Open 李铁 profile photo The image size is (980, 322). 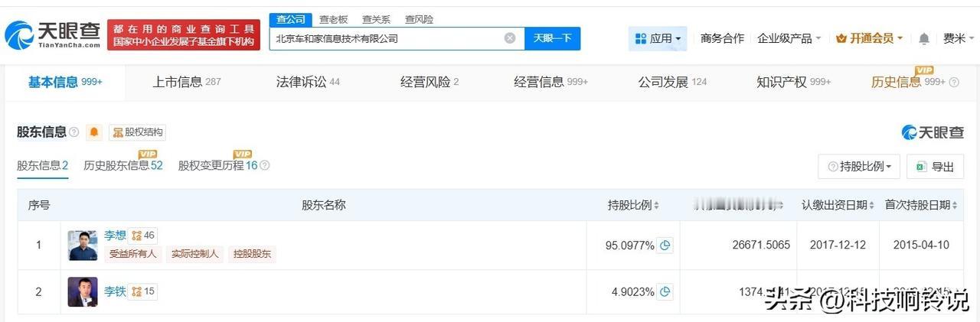pos(83,291)
